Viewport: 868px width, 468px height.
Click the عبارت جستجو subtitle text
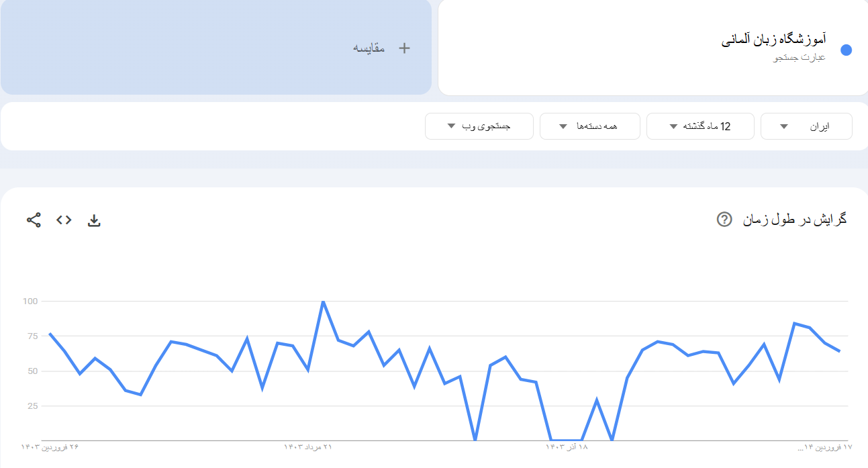click(x=800, y=58)
